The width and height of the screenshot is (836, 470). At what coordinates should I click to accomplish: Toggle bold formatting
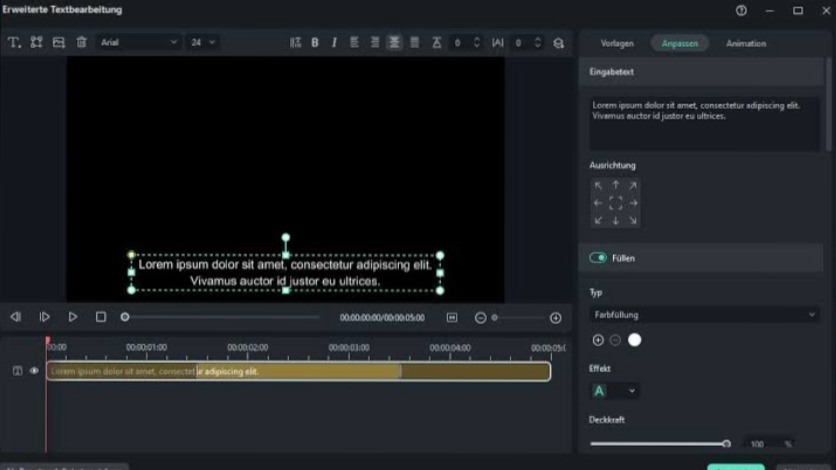(x=315, y=43)
